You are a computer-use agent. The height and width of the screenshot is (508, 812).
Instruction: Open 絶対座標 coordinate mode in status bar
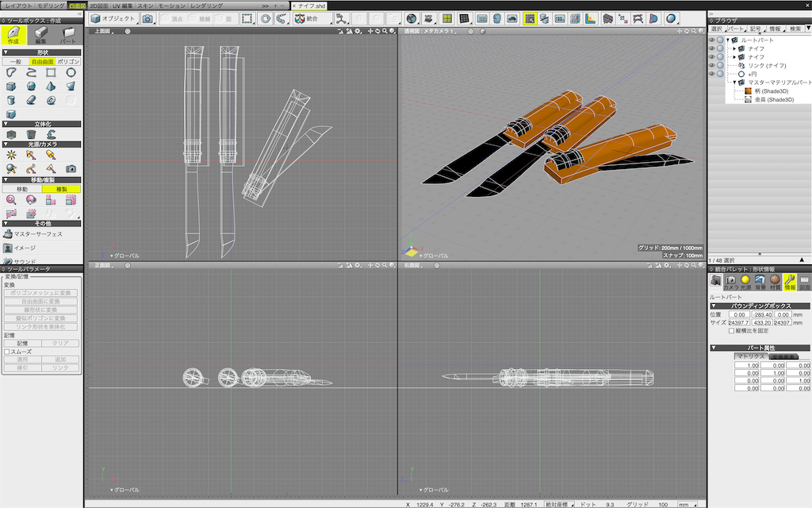560,504
